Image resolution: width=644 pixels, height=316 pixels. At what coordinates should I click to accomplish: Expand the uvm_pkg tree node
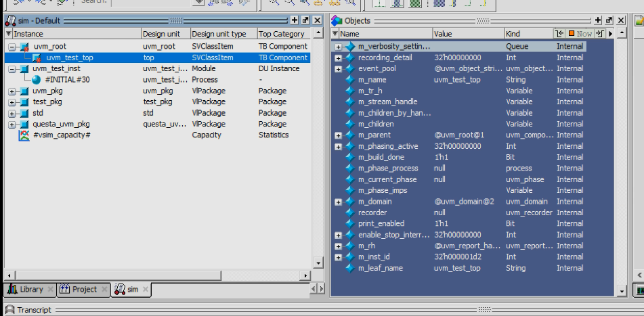(12, 91)
